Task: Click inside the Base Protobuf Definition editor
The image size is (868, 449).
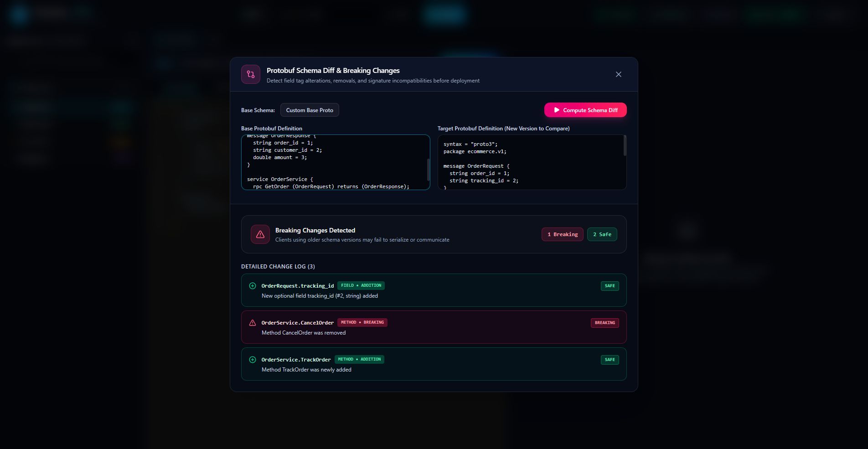Action: [x=336, y=162]
